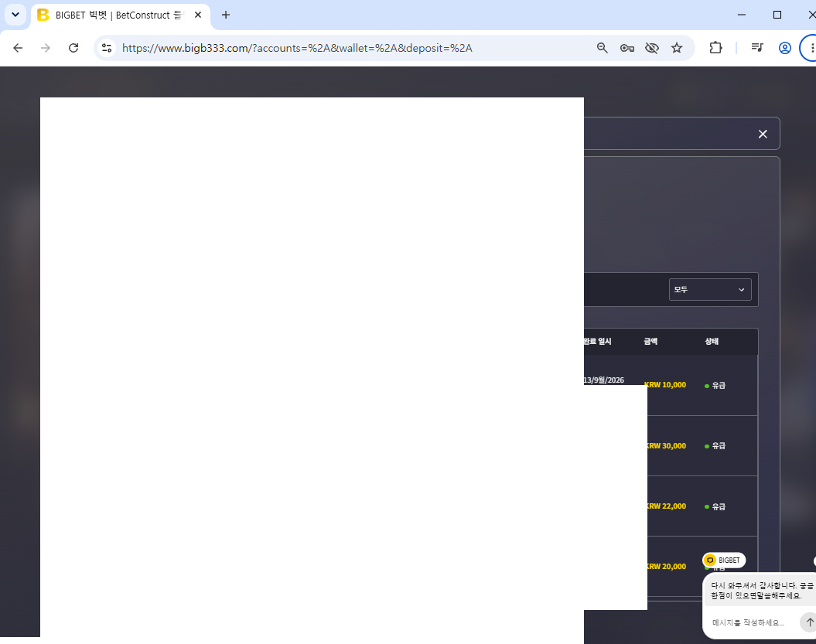Screen dimensions: 816x644
Task: Expand the 모두 filter dropdown
Action: [x=710, y=290]
